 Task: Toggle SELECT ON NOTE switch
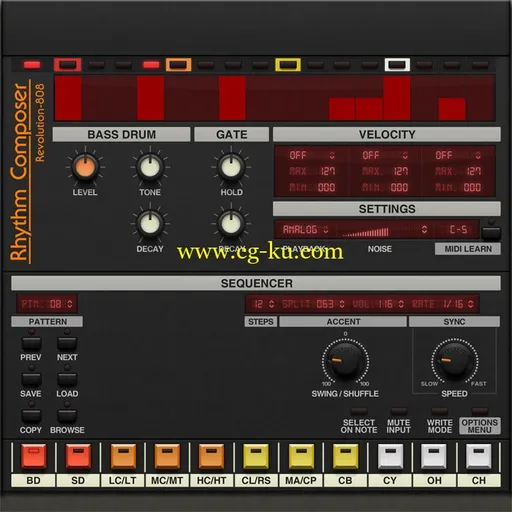[x=359, y=411]
